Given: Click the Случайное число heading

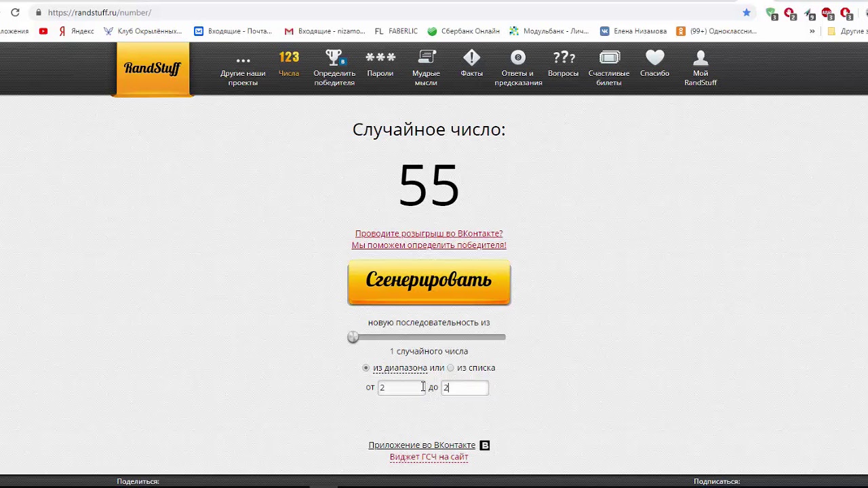Looking at the screenshot, I should coord(429,129).
